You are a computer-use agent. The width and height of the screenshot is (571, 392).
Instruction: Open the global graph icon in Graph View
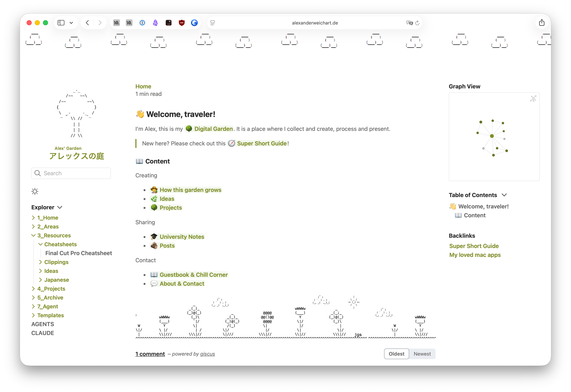click(x=533, y=99)
